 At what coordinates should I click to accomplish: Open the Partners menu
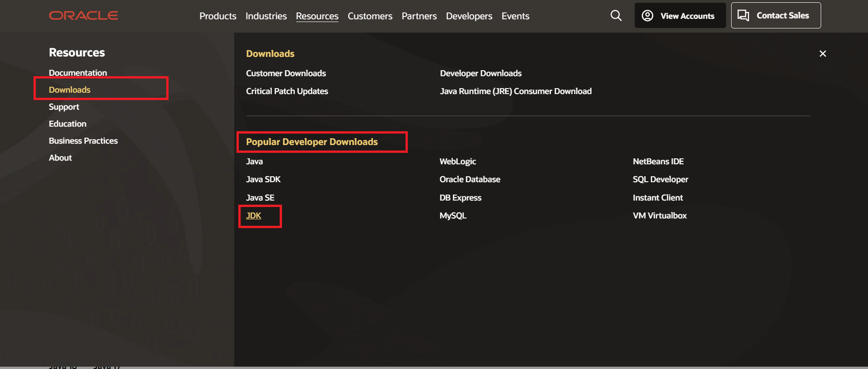[x=419, y=16]
